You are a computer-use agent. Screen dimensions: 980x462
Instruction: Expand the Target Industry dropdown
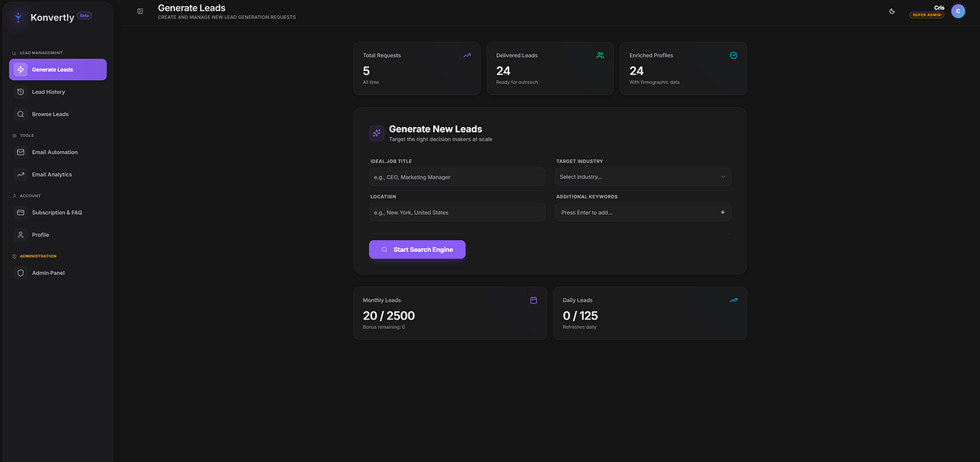pos(643,177)
